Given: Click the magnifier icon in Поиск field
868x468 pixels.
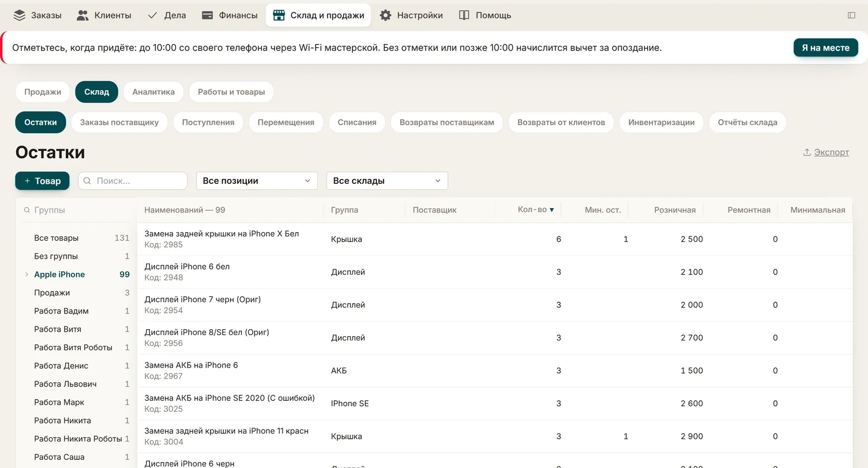Looking at the screenshot, I should coord(87,181).
